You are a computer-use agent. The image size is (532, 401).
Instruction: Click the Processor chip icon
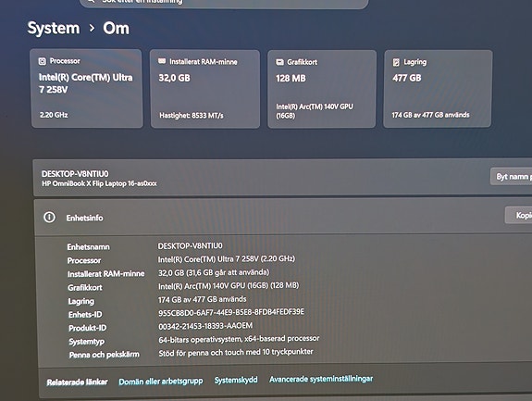(42, 61)
